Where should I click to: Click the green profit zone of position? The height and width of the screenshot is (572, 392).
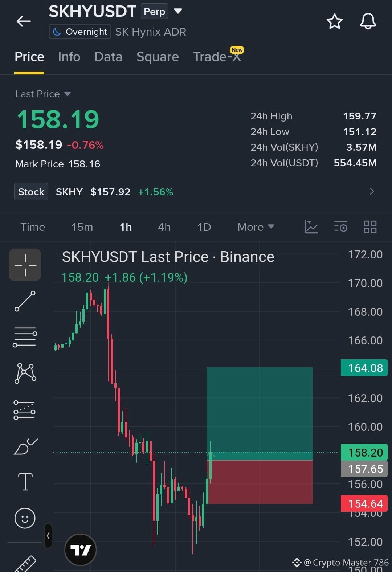coord(260,414)
